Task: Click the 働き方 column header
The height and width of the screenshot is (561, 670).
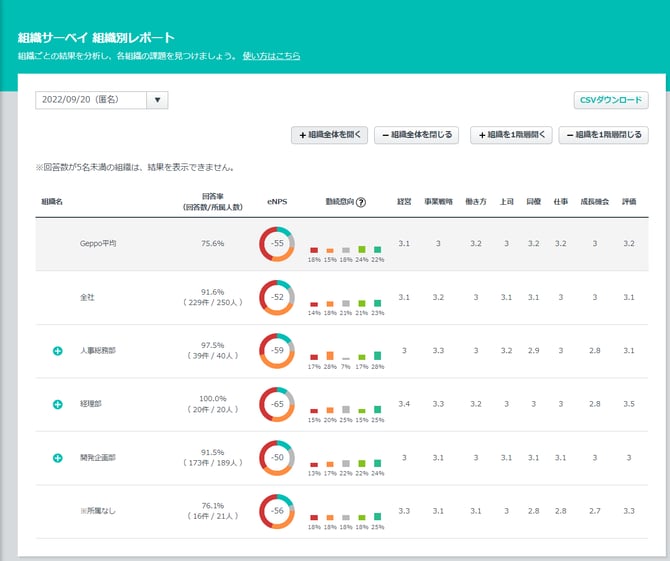Action: click(x=476, y=202)
